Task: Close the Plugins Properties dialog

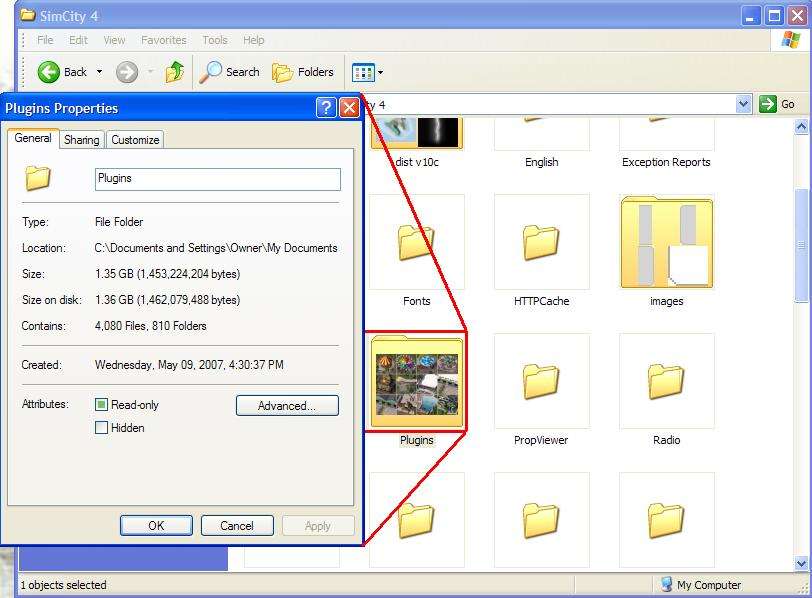Action: coord(350,108)
